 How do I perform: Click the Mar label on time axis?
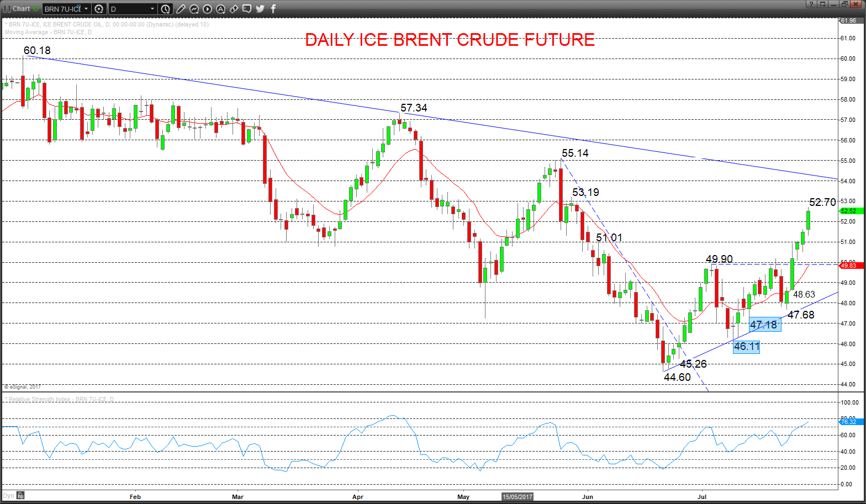(238, 497)
